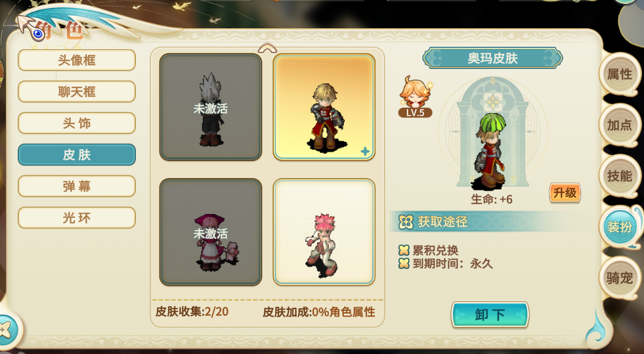Open the 头饰 category tab
This screenshot has height=354, width=644.
77,123
